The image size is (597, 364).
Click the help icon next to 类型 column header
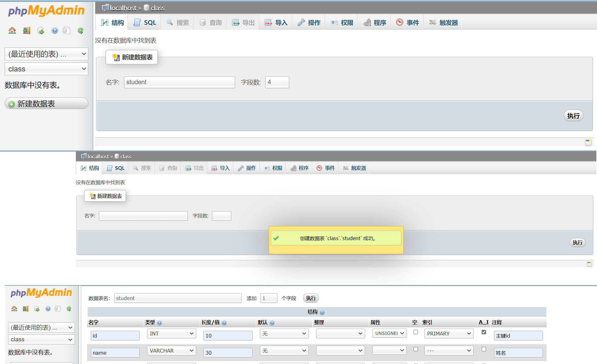[160, 323]
